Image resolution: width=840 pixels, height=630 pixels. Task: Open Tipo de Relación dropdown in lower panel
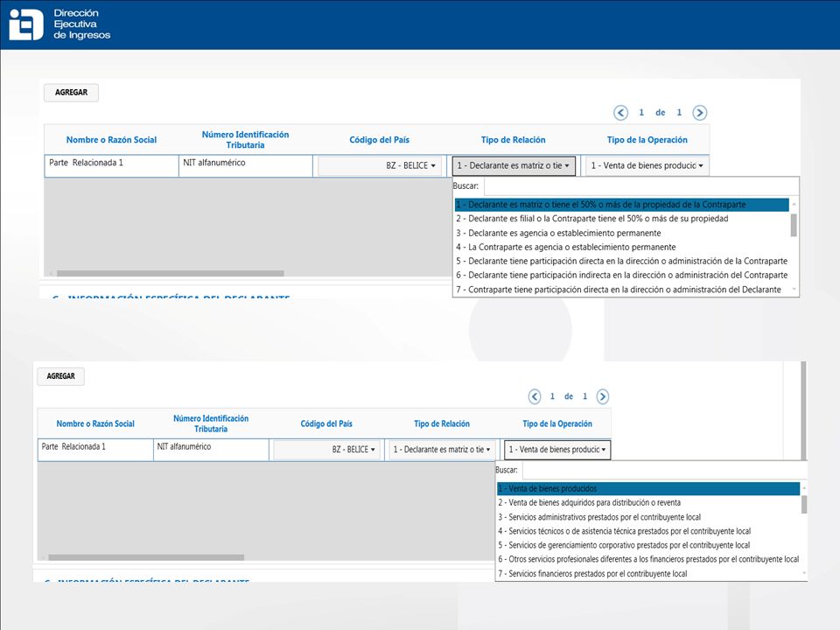442,450
